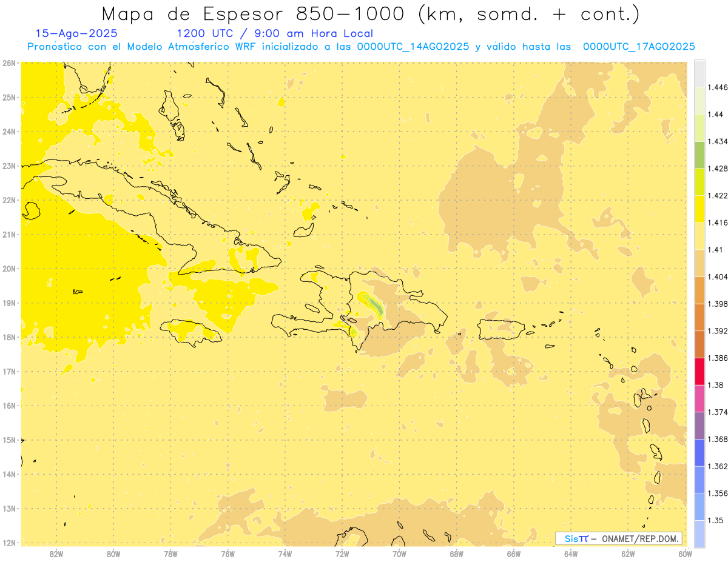Click the pink legend swatch between 1.374 and 1.38
This screenshot has height=562, width=728.
(699, 398)
